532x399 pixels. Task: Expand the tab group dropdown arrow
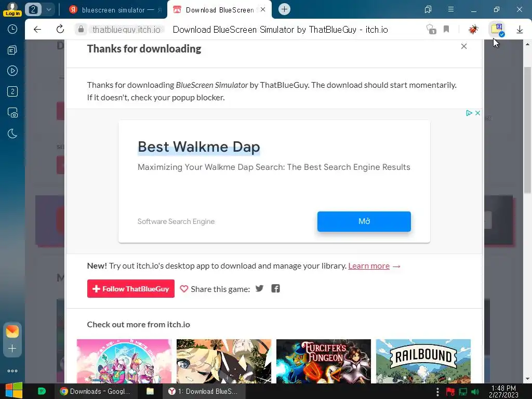coord(48,9)
